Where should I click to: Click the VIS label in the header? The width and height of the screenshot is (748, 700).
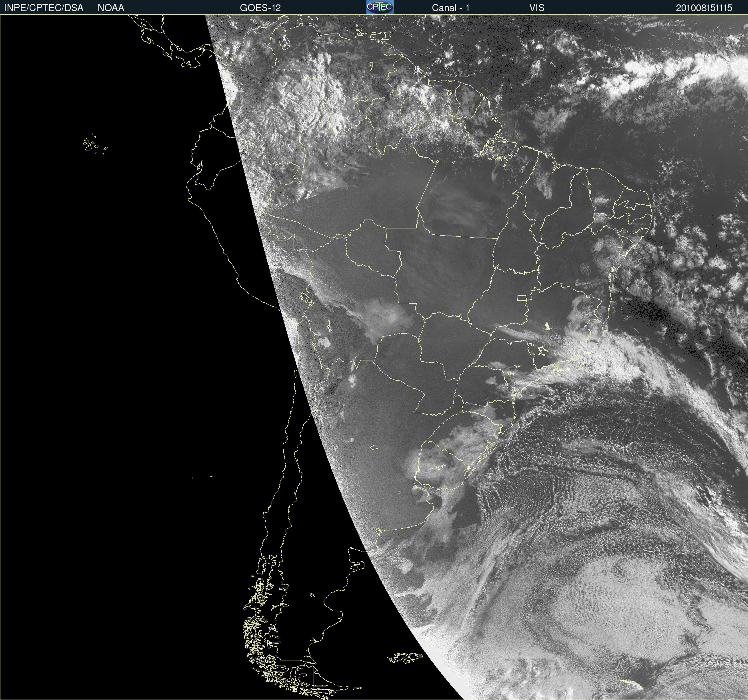[537, 8]
